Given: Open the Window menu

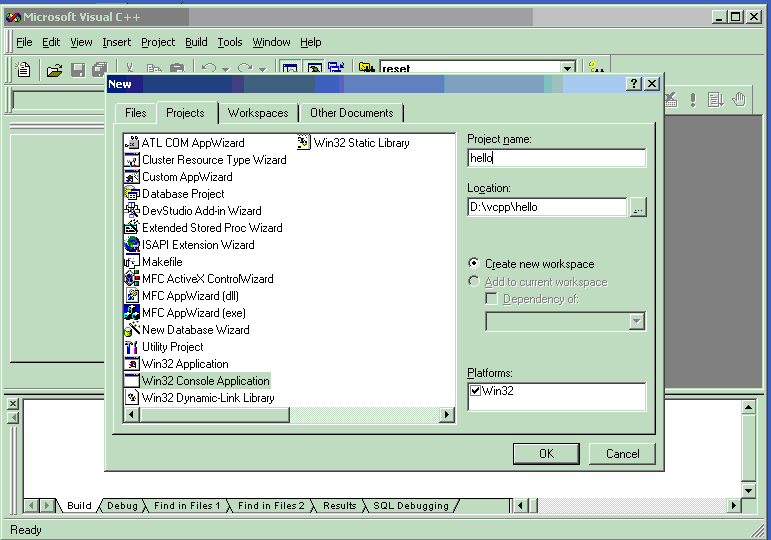Looking at the screenshot, I should tap(271, 42).
